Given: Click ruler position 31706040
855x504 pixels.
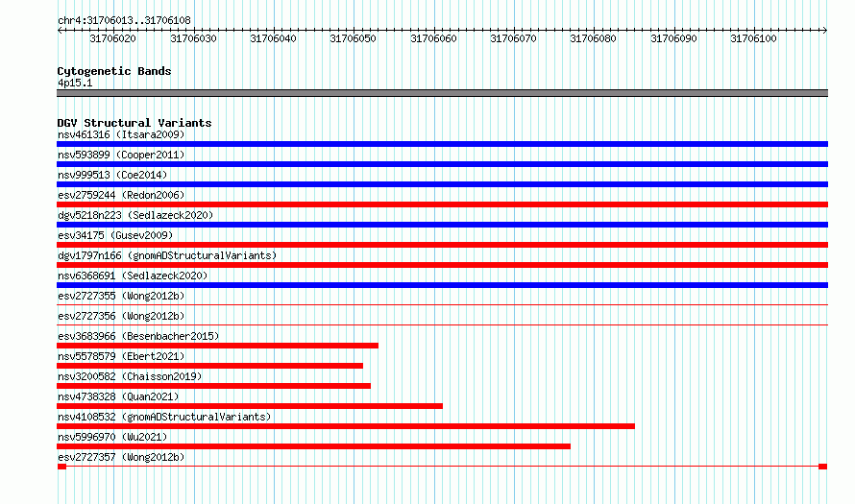Looking at the screenshot, I should coord(273,38).
